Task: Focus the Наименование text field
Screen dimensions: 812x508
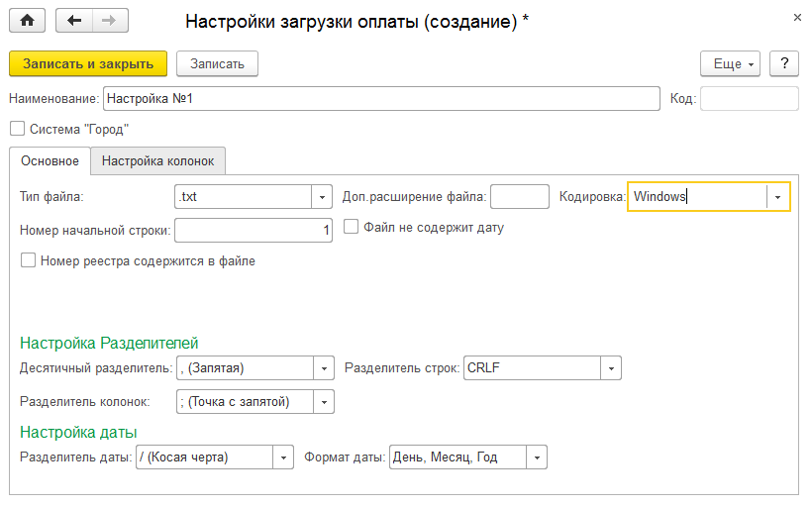Action: point(381,98)
